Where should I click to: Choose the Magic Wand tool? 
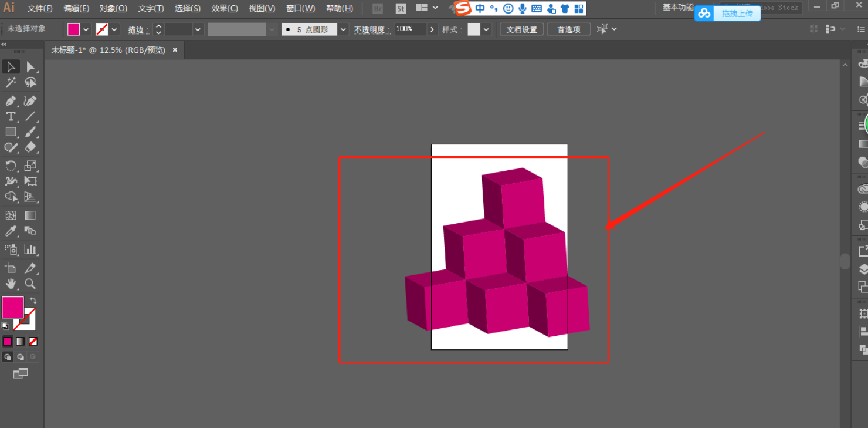11,83
